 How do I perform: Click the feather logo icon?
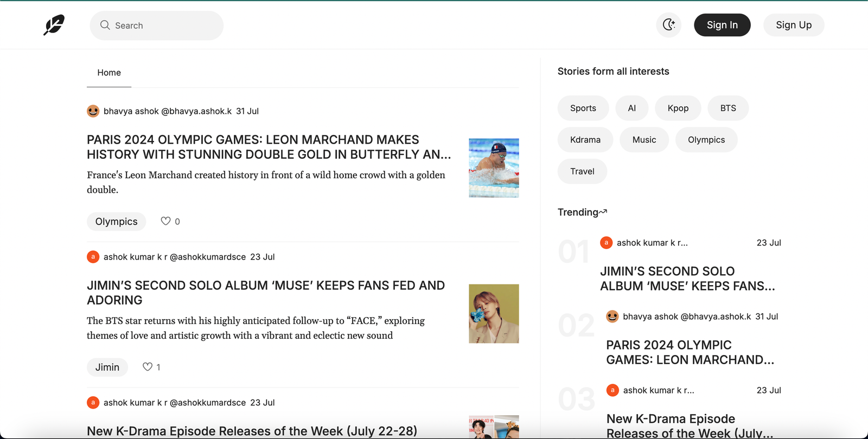(x=54, y=25)
